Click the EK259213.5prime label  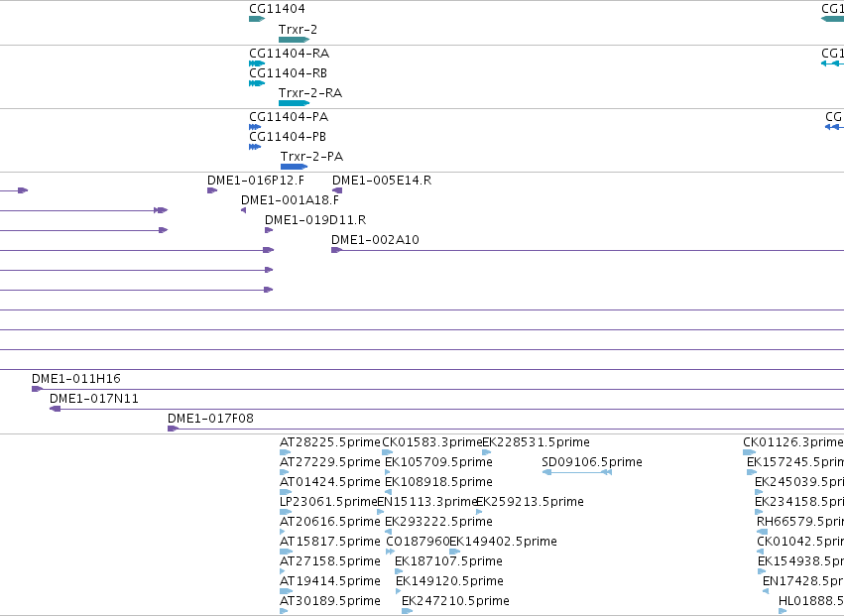pyautogui.click(x=531, y=502)
